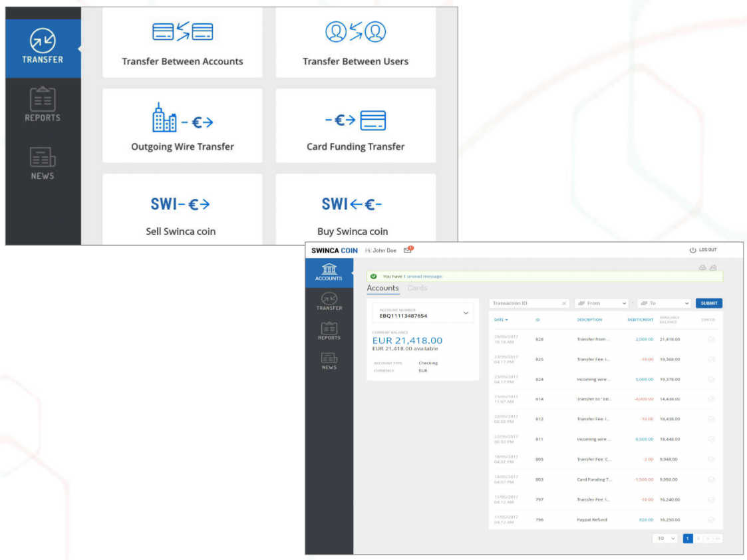
Task: Click the 820.00 credit amount
Action: pyautogui.click(x=646, y=520)
